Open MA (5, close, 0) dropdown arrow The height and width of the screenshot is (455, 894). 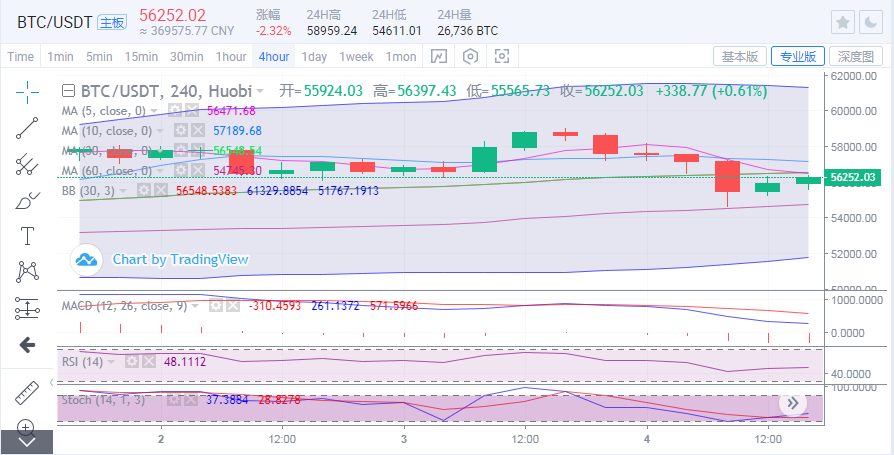point(154,111)
